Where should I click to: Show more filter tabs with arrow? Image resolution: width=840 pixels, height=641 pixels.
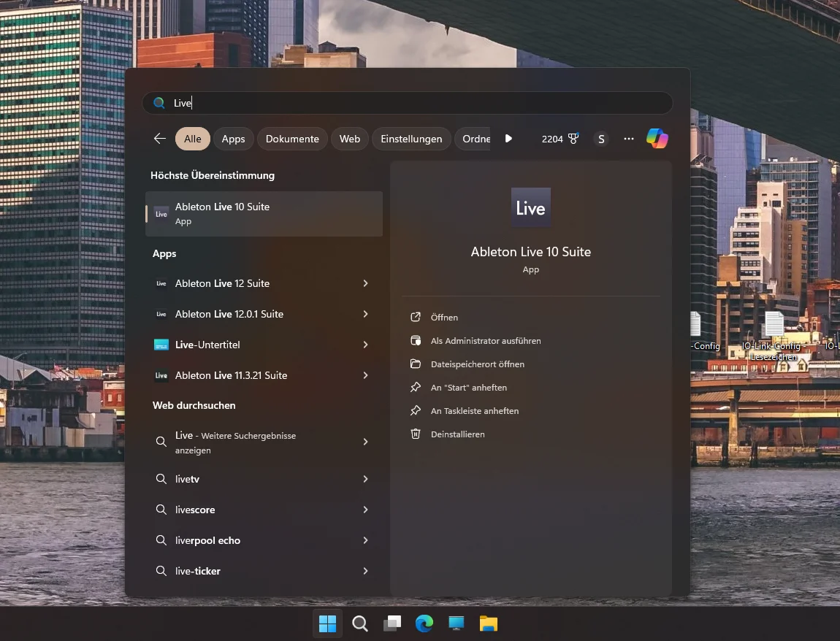tap(508, 139)
